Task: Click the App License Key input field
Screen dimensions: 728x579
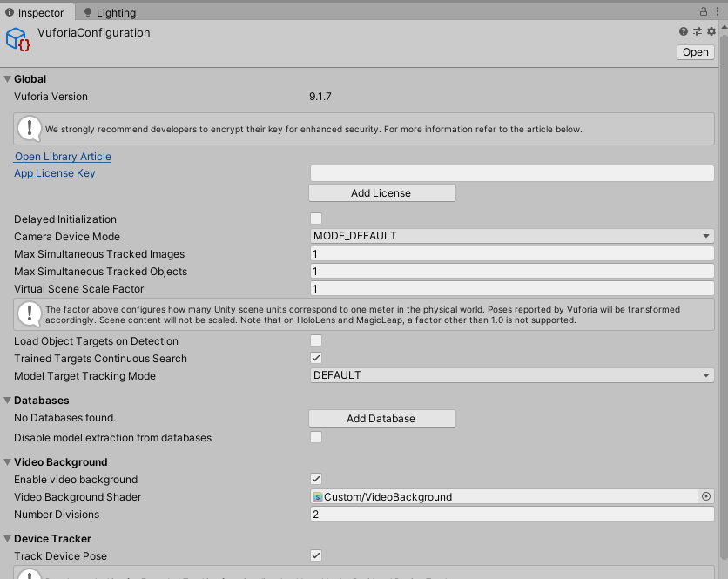Action: coord(511,172)
